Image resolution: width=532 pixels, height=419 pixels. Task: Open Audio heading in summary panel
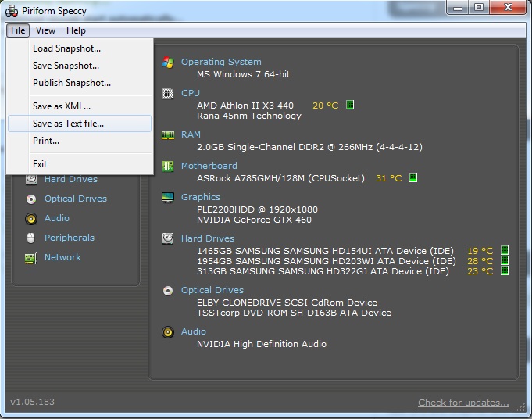[x=194, y=331]
